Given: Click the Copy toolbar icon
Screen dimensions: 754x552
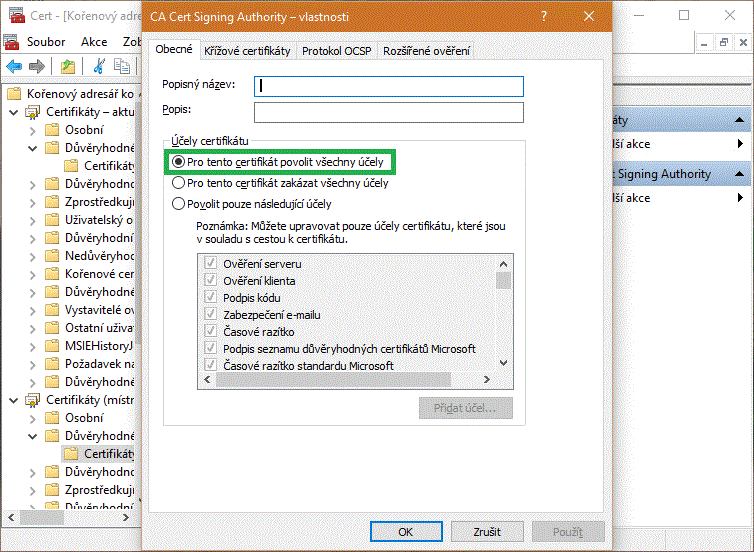Looking at the screenshot, I should 122,66.
